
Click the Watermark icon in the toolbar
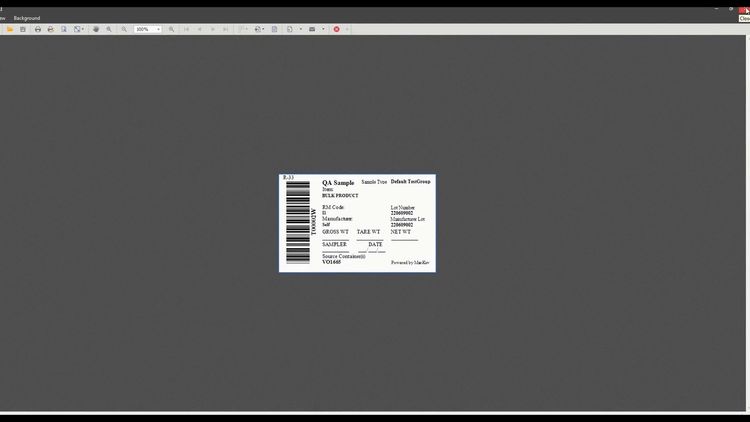click(274, 29)
